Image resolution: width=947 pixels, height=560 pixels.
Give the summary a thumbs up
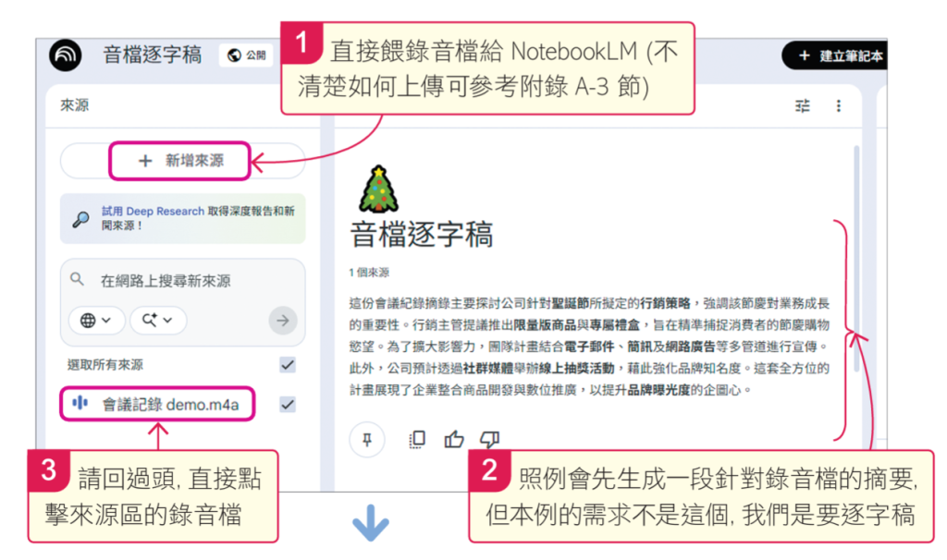click(453, 439)
